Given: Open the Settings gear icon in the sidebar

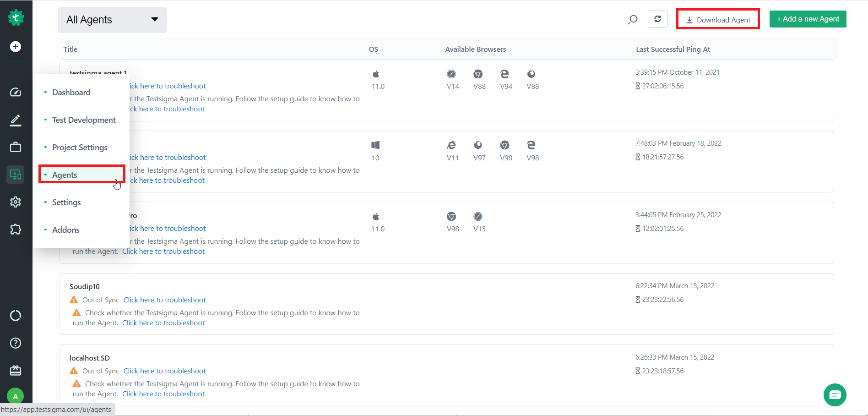Looking at the screenshot, I should click(16, 202).
